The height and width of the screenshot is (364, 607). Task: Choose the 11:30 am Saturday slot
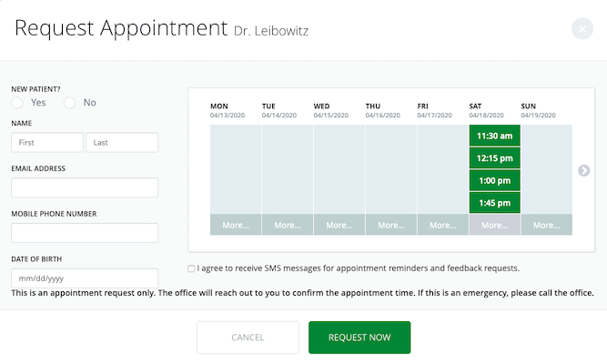pos(494,136)
